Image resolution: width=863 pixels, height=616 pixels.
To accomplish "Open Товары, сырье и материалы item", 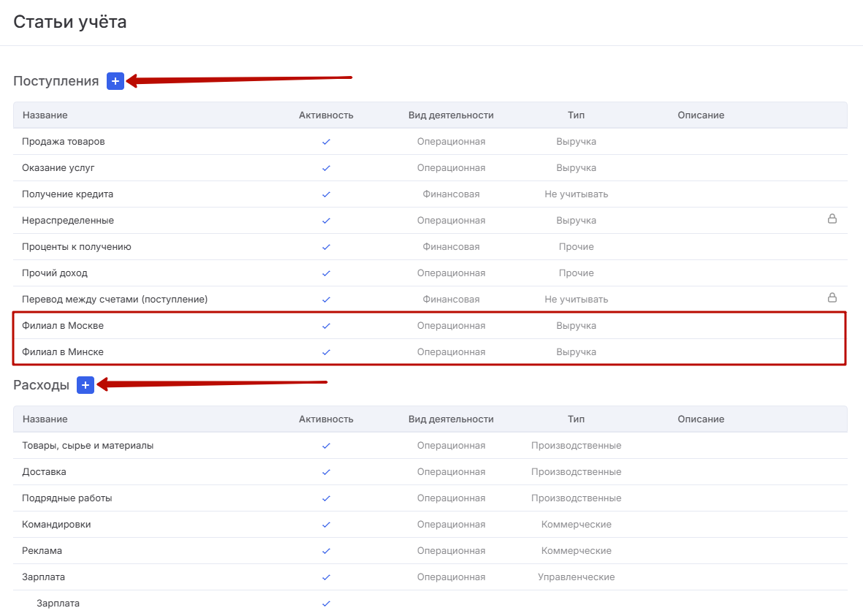I will pyautogui.click(x=88, y=446).
